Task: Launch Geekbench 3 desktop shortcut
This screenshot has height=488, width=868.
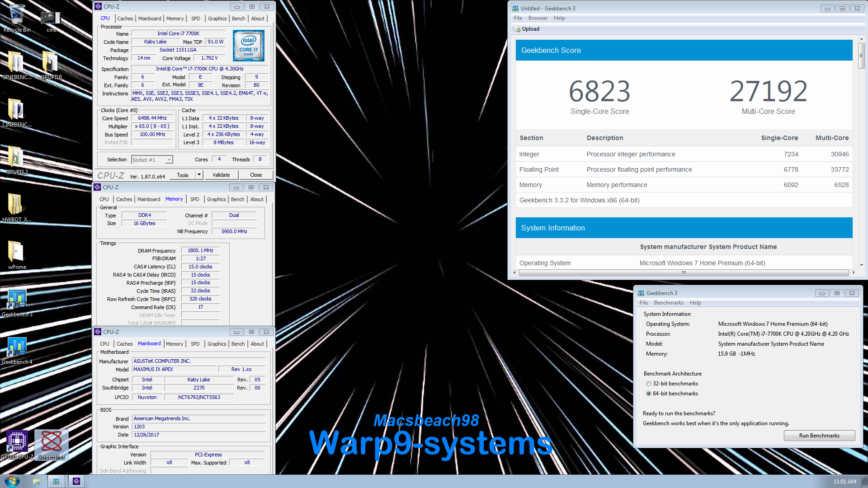Action: tap(17, 302)
